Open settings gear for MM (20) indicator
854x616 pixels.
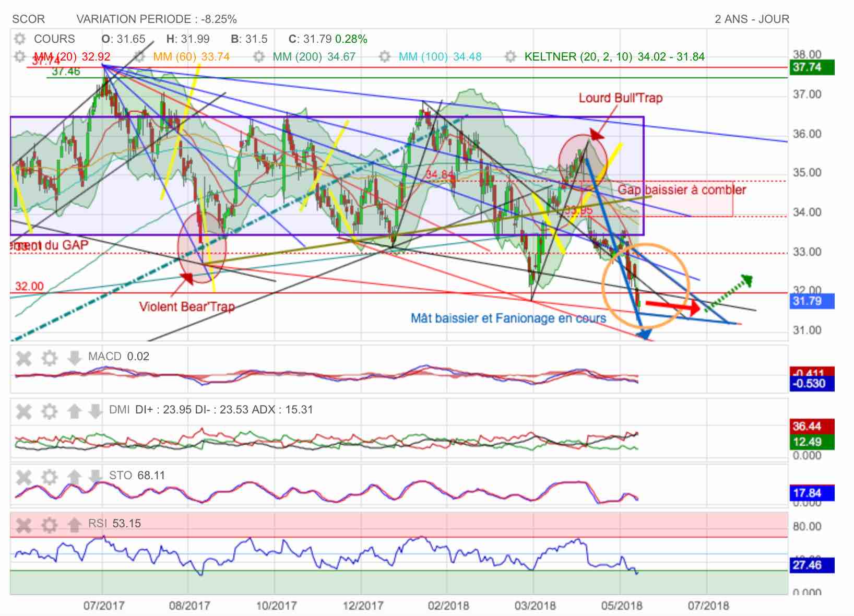[x=20, y=56]
